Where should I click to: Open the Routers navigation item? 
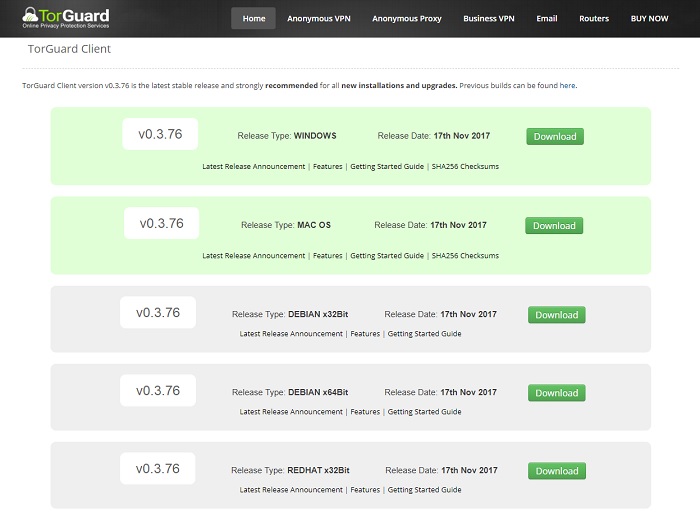(594, 18)
